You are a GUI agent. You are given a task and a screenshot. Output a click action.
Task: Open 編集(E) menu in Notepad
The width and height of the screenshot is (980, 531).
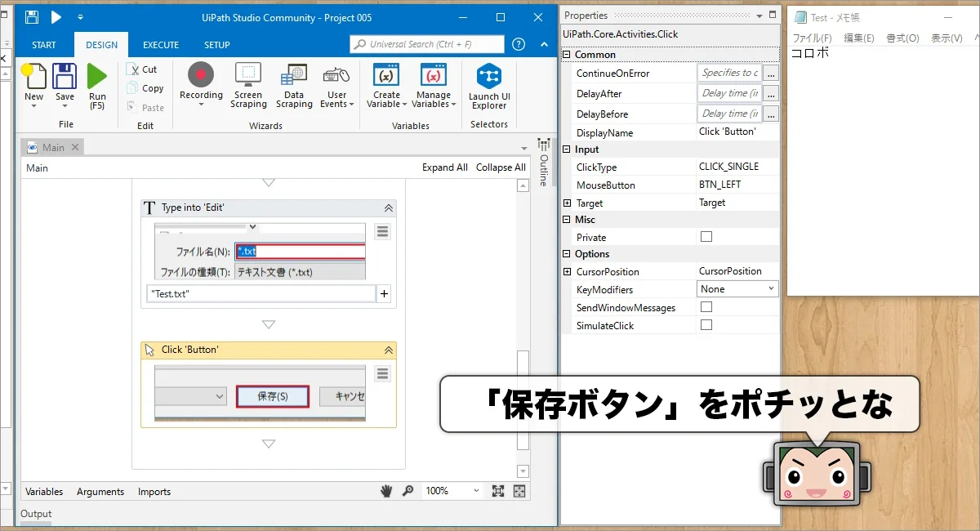(x=859, y=38)
